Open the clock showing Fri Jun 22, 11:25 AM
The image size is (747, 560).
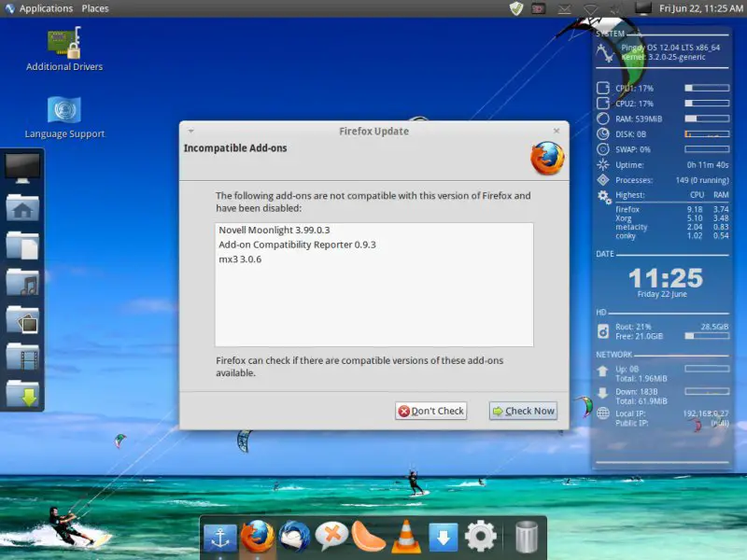[701, 8]
